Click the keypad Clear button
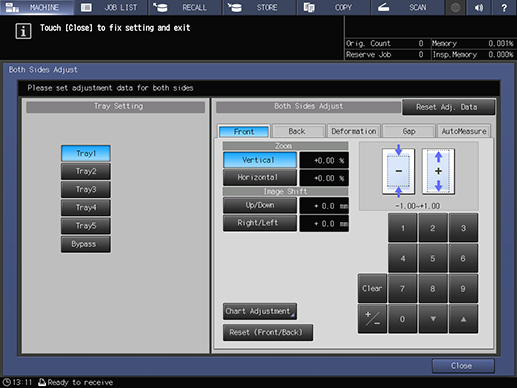517x388 pixels. pos(372,289)
